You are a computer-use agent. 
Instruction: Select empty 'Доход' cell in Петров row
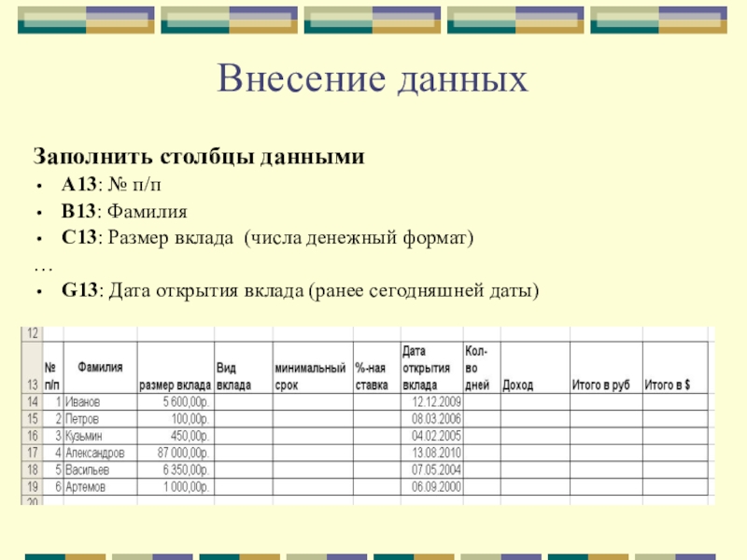click(535, 418)
